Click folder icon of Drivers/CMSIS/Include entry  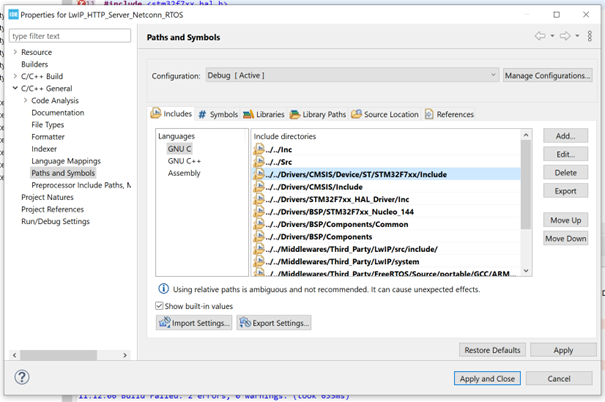[x=259, y=187]
